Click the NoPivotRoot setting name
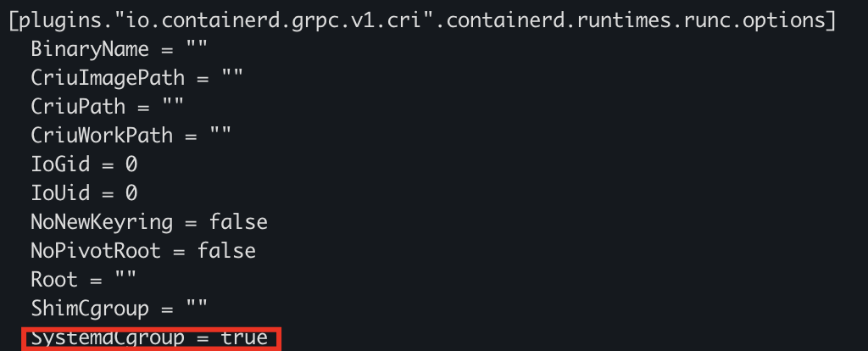868x351 pixels. pyautogui.click(x=96, y=251)
